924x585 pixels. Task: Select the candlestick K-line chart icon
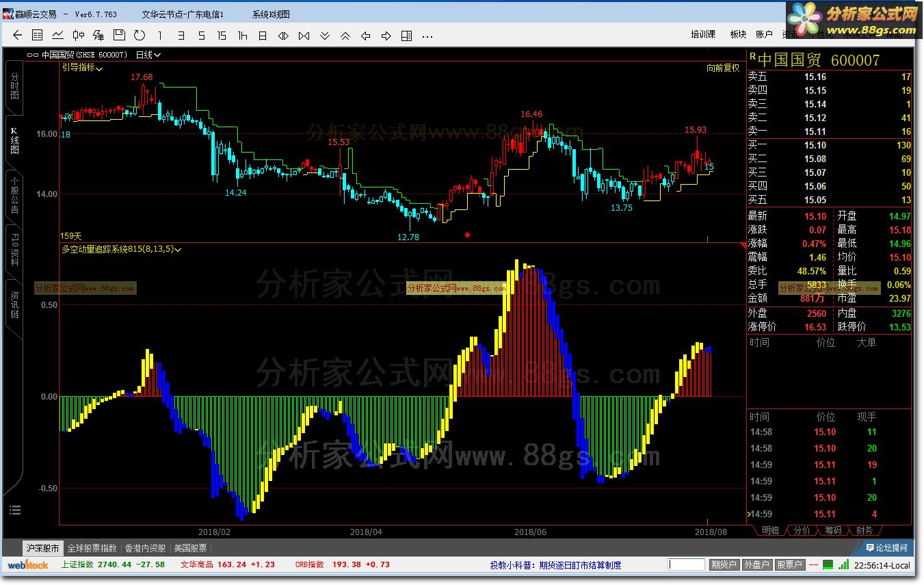[x=79, y=35]
